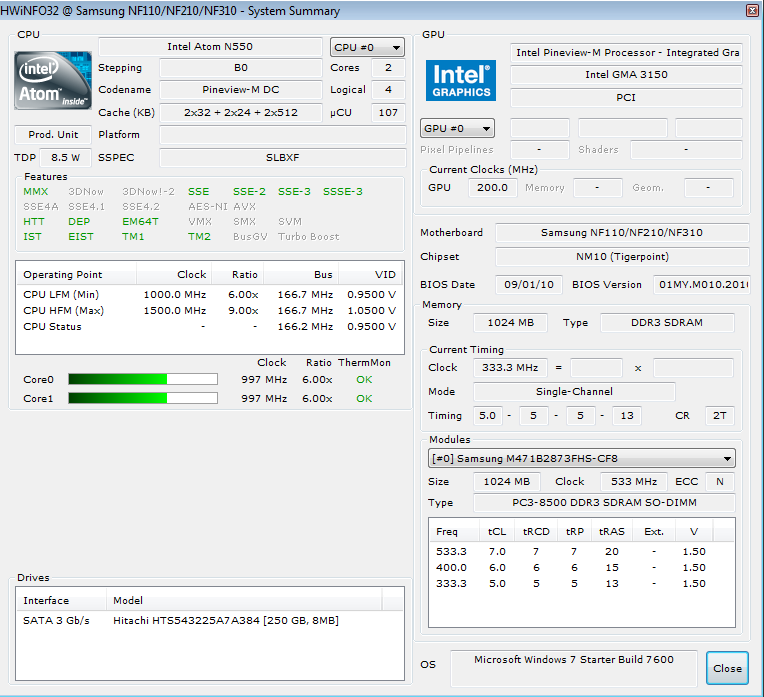Click the module clock 533 MHz field

point(634,482)
